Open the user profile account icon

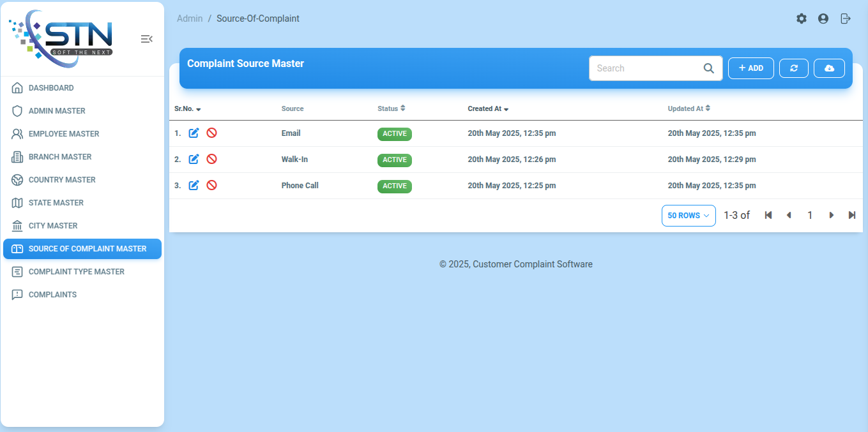pos(823,19)
